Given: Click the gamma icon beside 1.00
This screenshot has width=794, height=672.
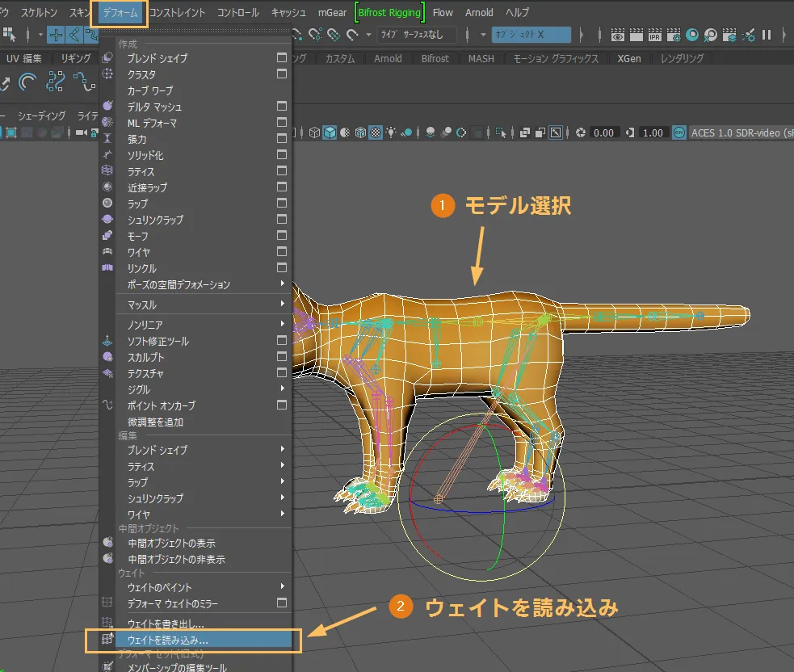Looking at the screenshot, I should tap(629, 132).
